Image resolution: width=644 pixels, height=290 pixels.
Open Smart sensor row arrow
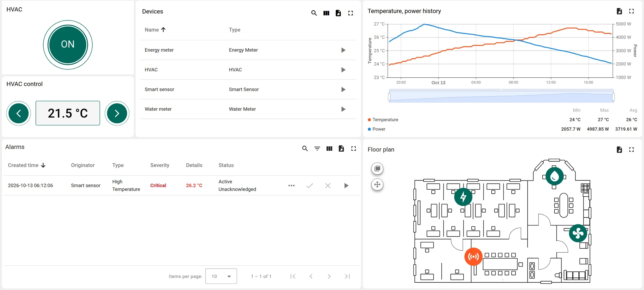click(x=343, y=90)
